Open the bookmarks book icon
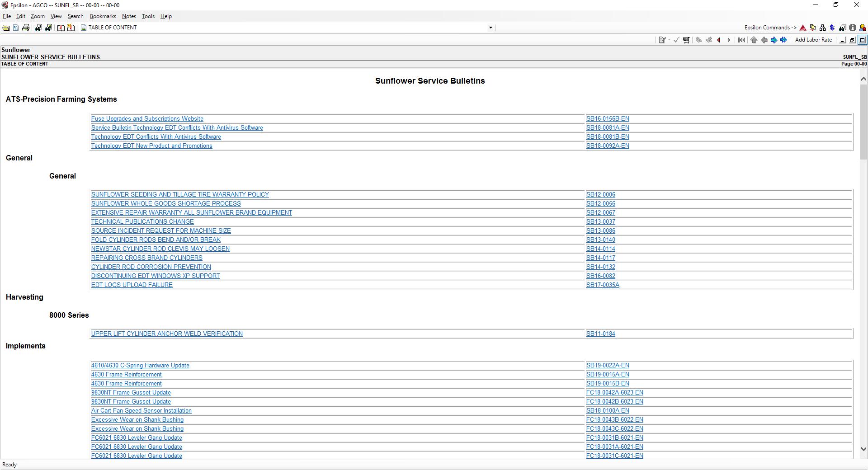This screenshot has height=470, width=868. click(x=61, y=28)
